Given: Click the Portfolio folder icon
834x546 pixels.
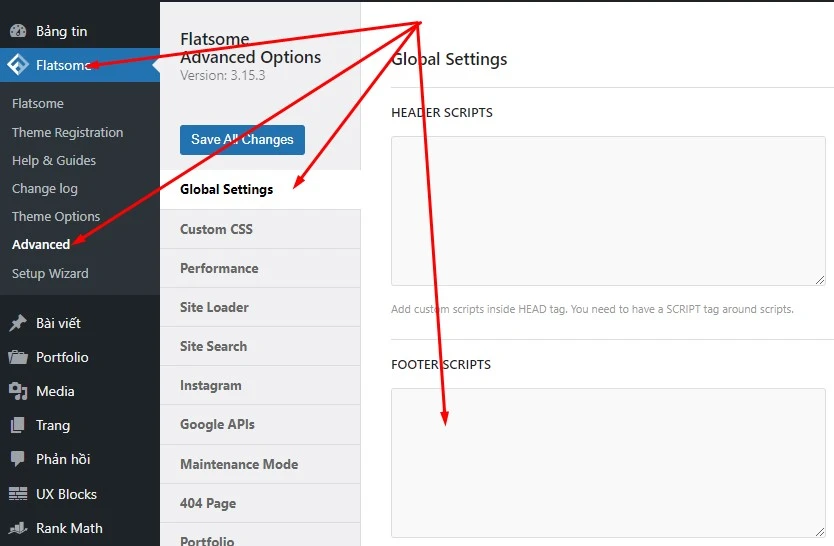Looking at the screenshot, I should (18, 357).
